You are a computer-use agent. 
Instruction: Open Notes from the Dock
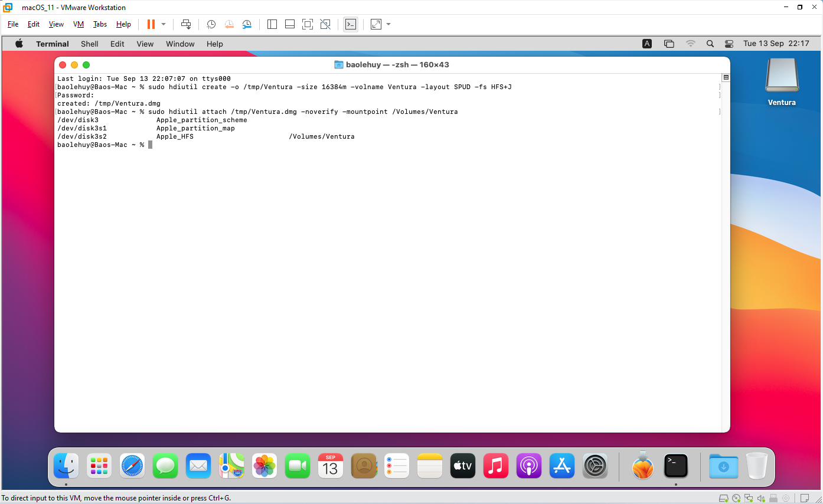click(430, 466)
